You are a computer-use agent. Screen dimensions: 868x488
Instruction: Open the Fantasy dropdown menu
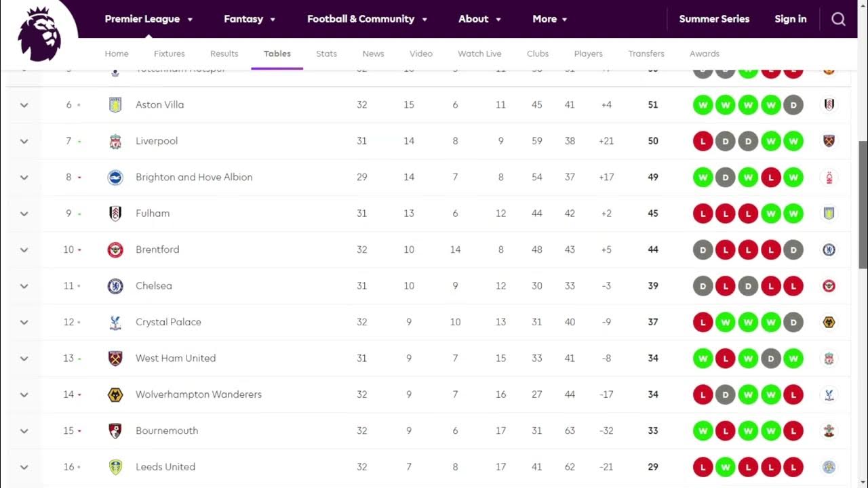250,19
